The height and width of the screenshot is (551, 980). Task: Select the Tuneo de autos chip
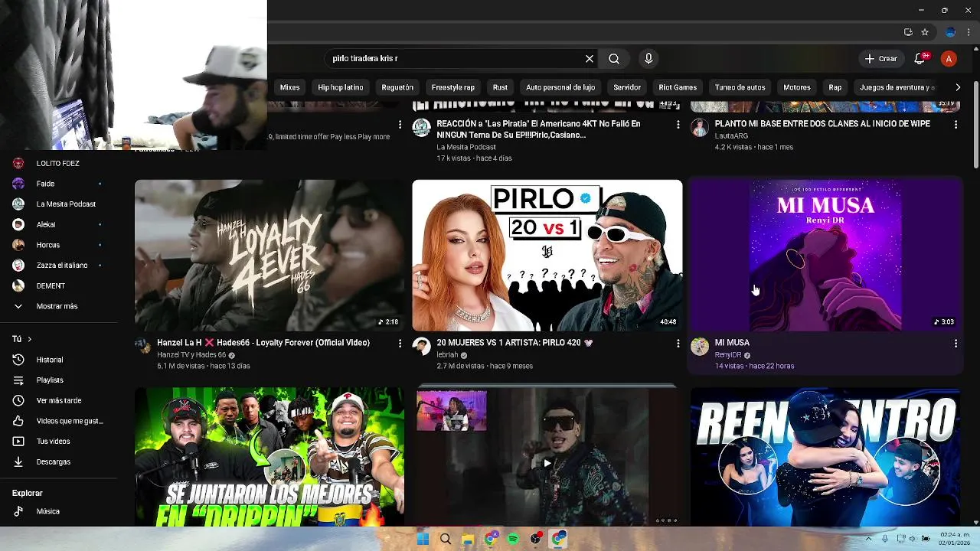point(740,87)
